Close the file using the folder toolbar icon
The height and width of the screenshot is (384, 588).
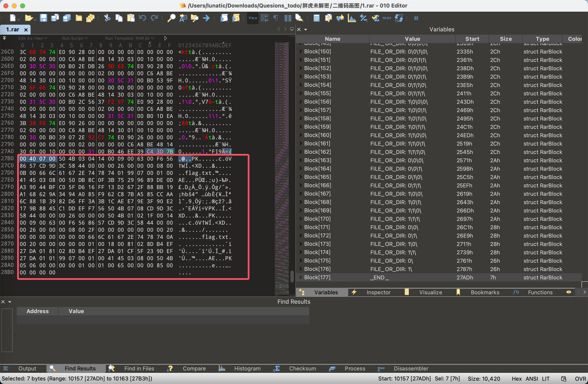[x=79, y=18]
